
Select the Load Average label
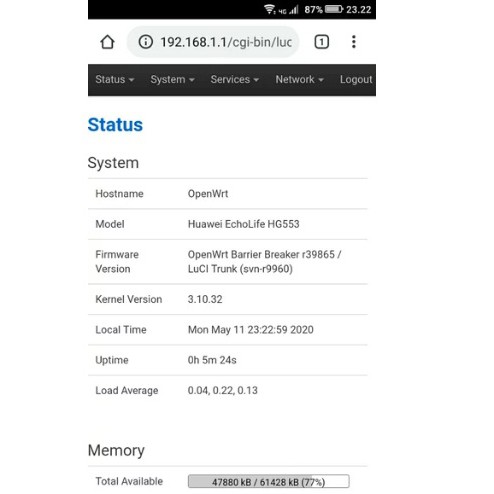tap(127, 391)
